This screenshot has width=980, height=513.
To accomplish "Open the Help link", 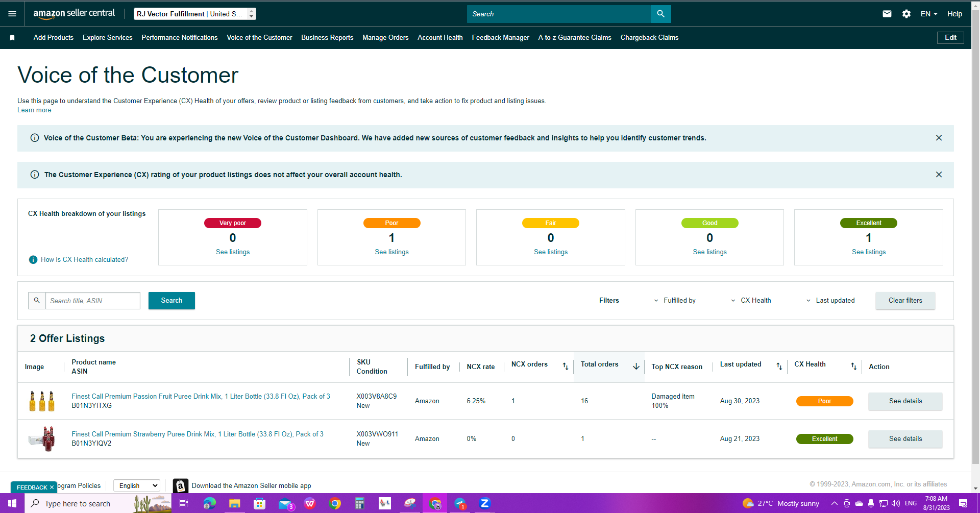I will 954,14.
